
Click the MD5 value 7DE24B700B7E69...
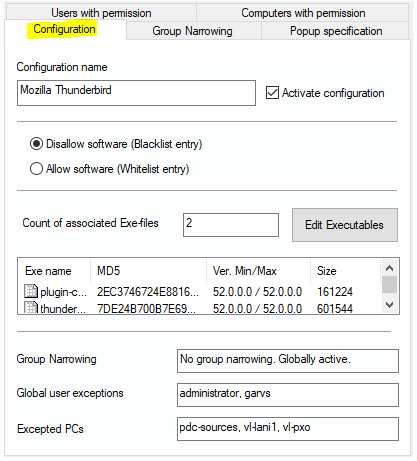[x=146, y=309]
